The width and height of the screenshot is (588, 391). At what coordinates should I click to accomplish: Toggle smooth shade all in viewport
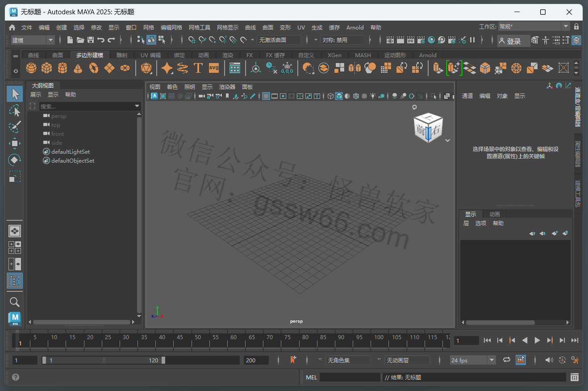(x=339, y=96)
